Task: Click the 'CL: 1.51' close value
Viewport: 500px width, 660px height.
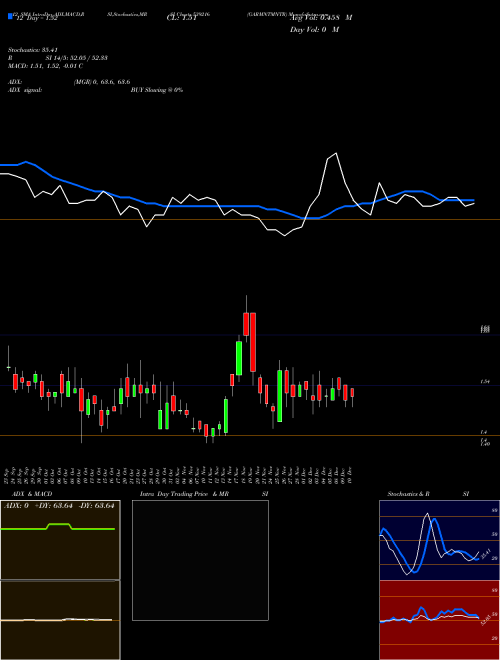Action: (182, 18)
